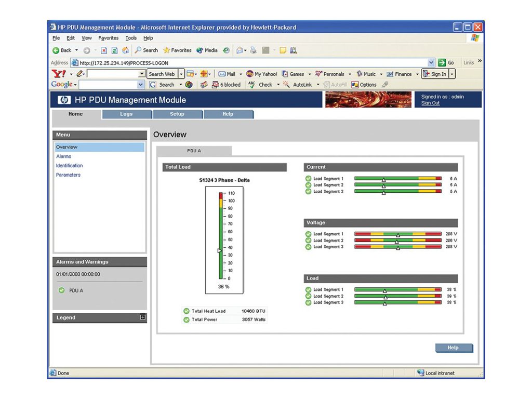
Task: Click the Total Power status checkmark icon
Action: click(x=186, y=320)
